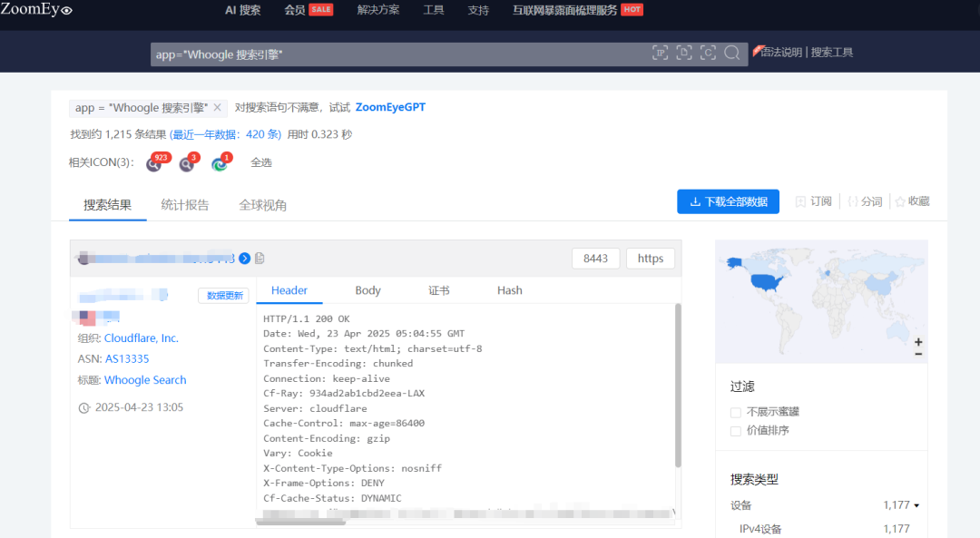Toggle 不展示蜜罐 checkbox

[x=736, y=413]
